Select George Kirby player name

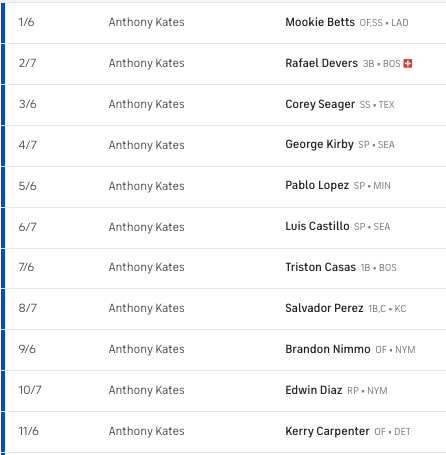coord(319,145)
